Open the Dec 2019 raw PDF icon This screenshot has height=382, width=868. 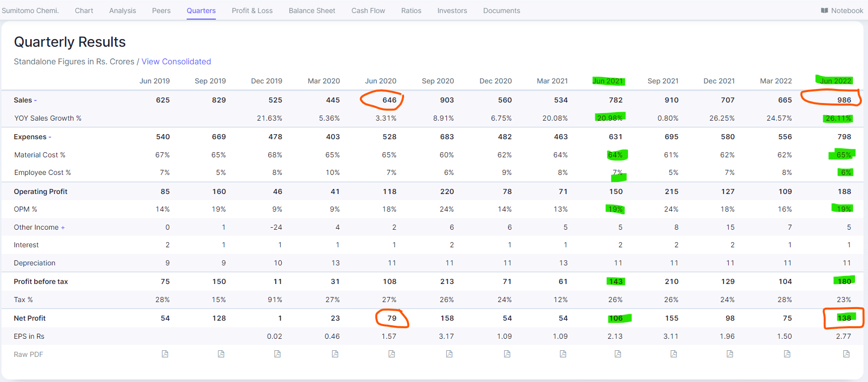tap(277, 354)
